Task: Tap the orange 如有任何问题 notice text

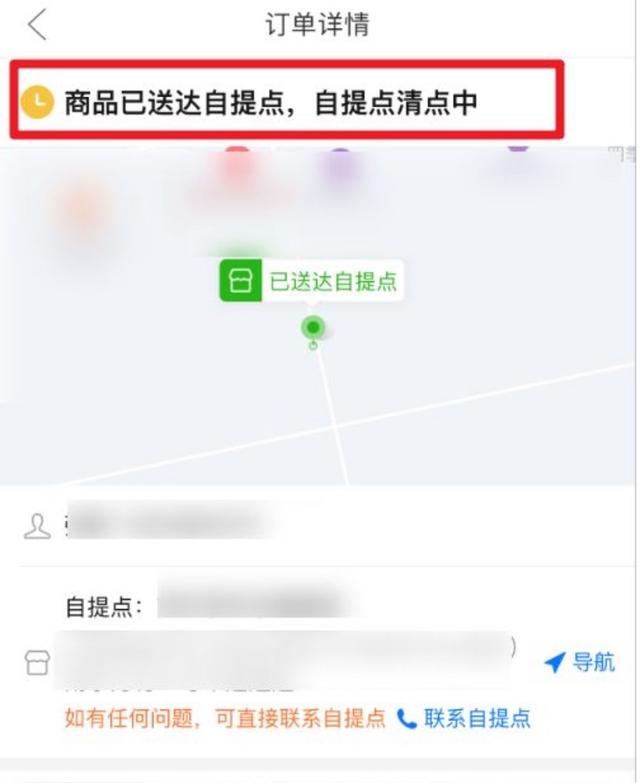Action: tap(225, 719)
